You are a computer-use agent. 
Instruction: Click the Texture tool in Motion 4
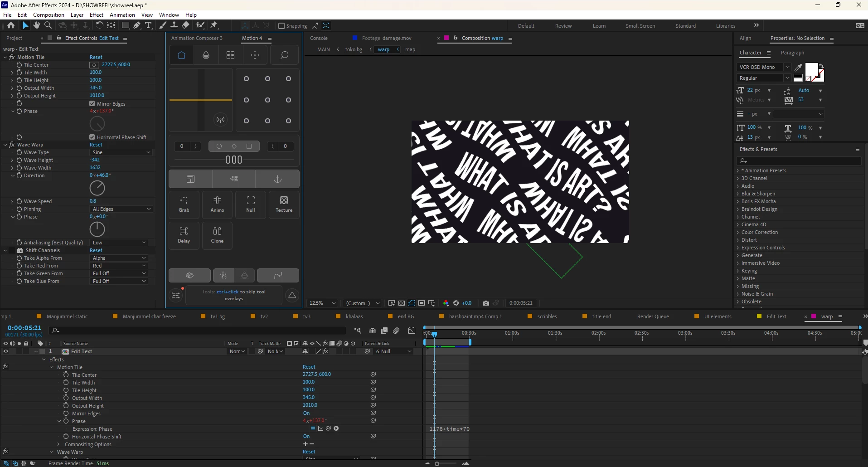pos(284,204)
